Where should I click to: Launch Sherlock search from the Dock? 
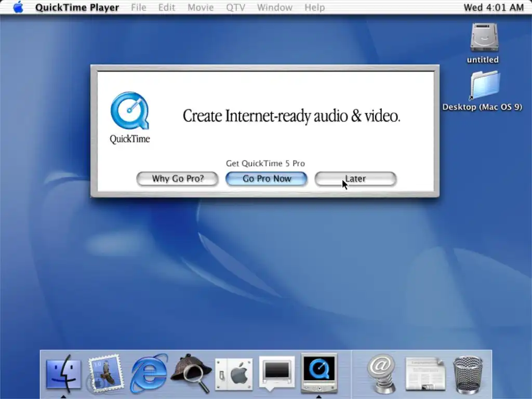click(x=191, y=374)
